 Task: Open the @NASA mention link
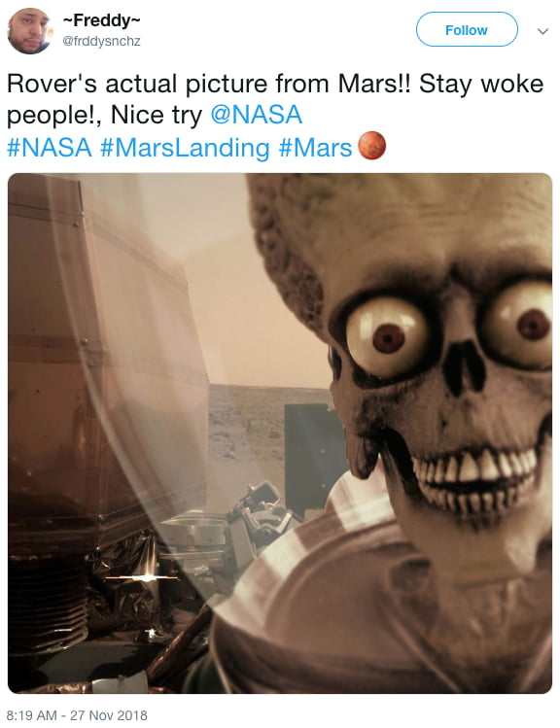257,115
